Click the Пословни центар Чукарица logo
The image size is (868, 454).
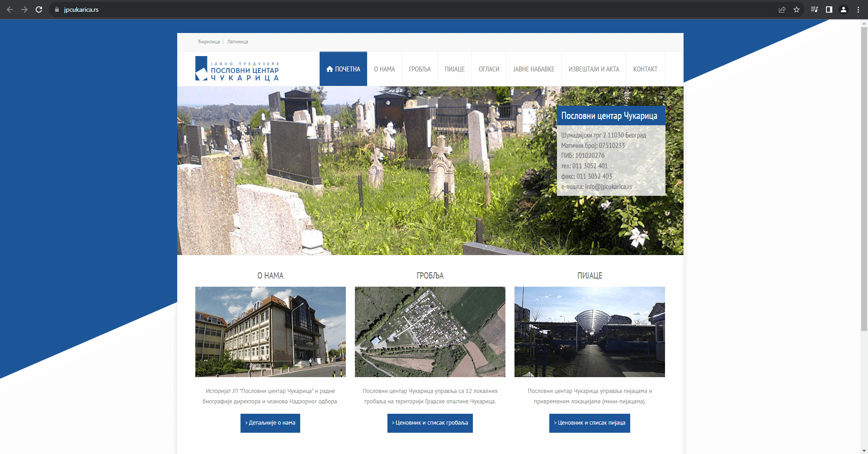click(237, 69)
